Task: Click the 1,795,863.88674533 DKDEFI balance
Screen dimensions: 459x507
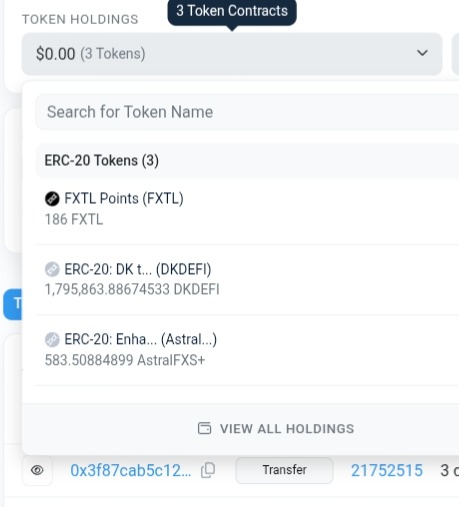Action: 132,289
